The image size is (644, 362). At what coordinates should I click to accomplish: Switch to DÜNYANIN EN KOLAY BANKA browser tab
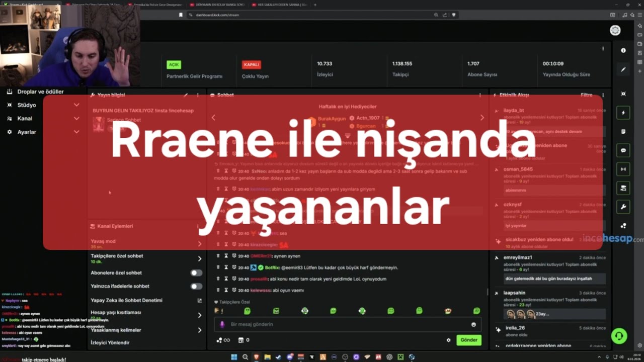pyautogui.click(x=218, y=5)
